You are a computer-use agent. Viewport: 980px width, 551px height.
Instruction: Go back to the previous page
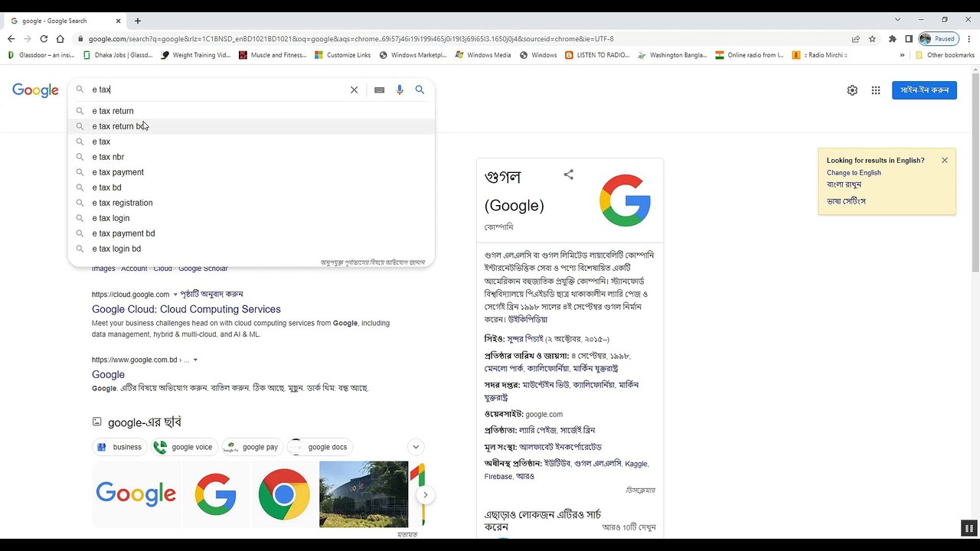click(11, 39)
